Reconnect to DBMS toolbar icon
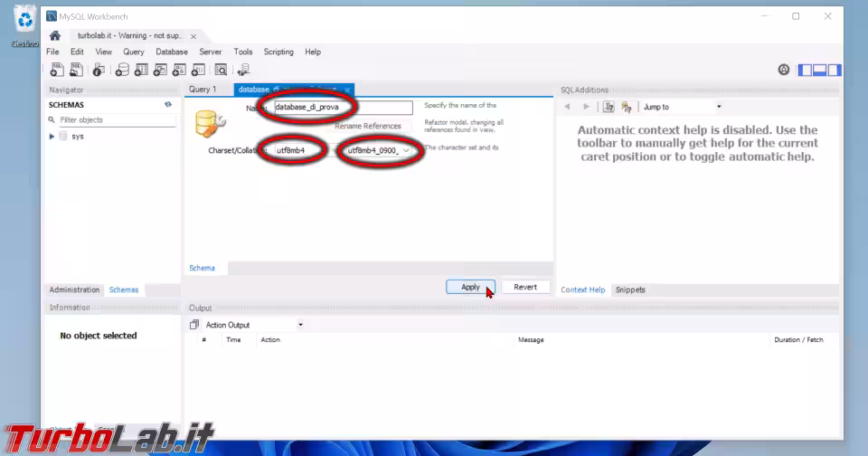The image size is (868, 456). click(x=243, y=70)
